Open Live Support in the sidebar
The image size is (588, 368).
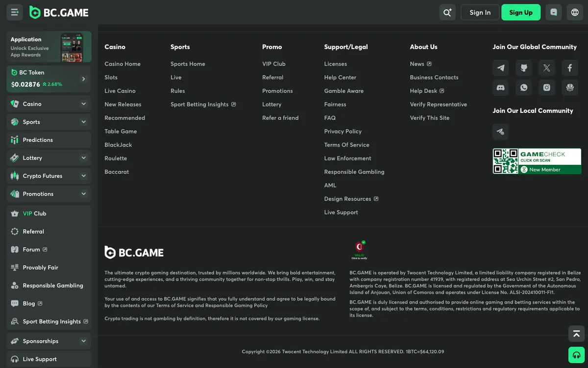[49, 359]
